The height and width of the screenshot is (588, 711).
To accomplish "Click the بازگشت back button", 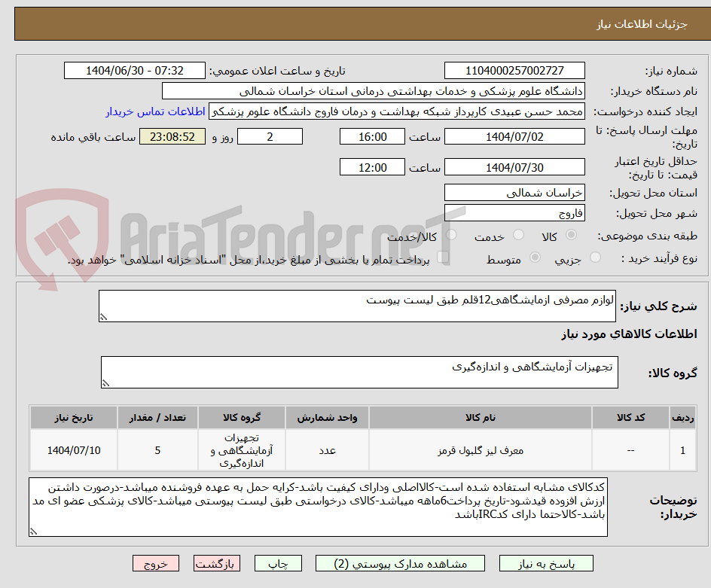I will click(x=217, y=562).
